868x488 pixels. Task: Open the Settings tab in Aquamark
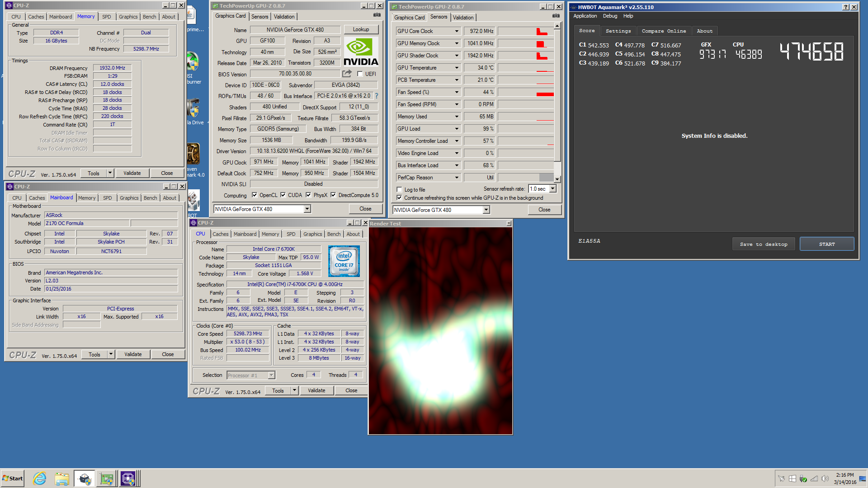[x=618, y=31]
